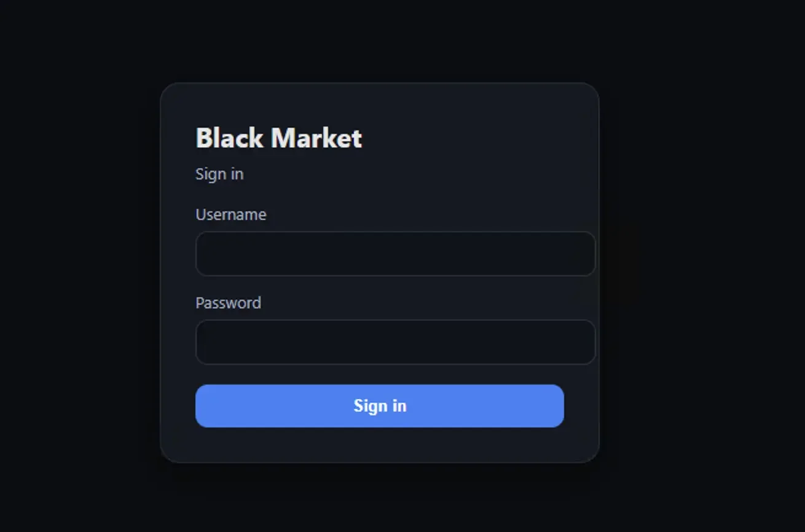
Task: Click the Username label text
Action: [231, 214]
